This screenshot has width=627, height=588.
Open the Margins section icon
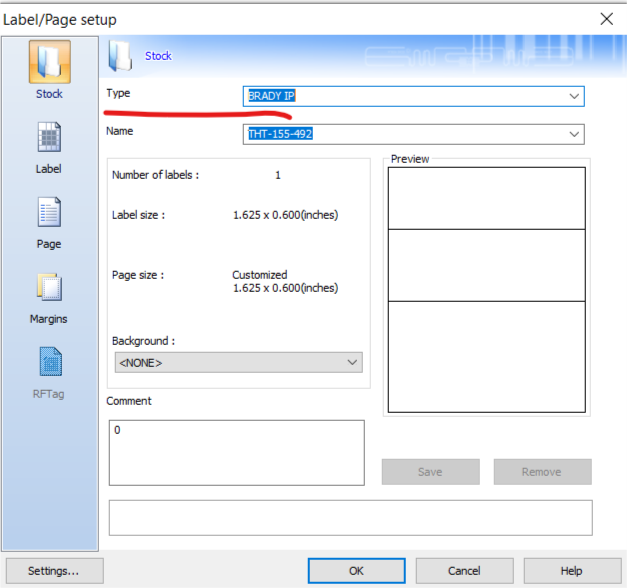pos(49,287)
